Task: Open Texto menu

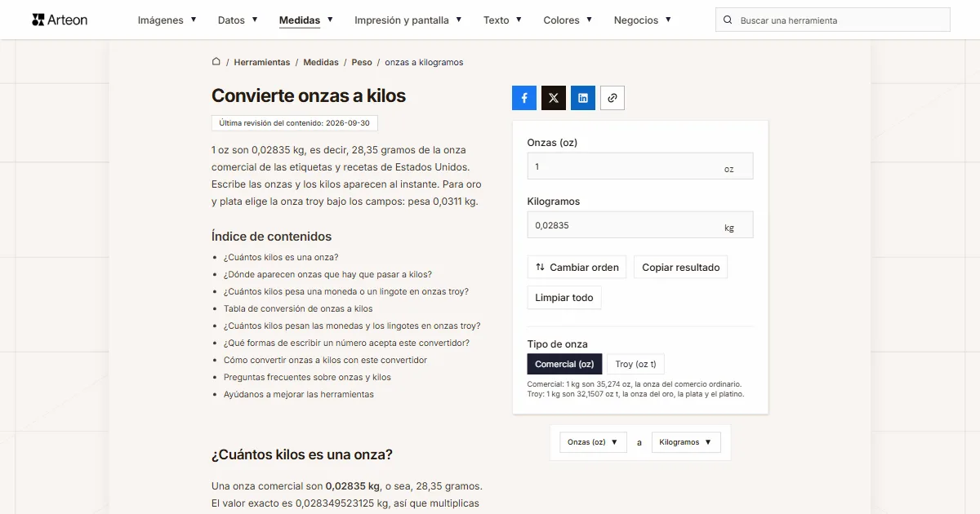Action: tap(503, 20)
